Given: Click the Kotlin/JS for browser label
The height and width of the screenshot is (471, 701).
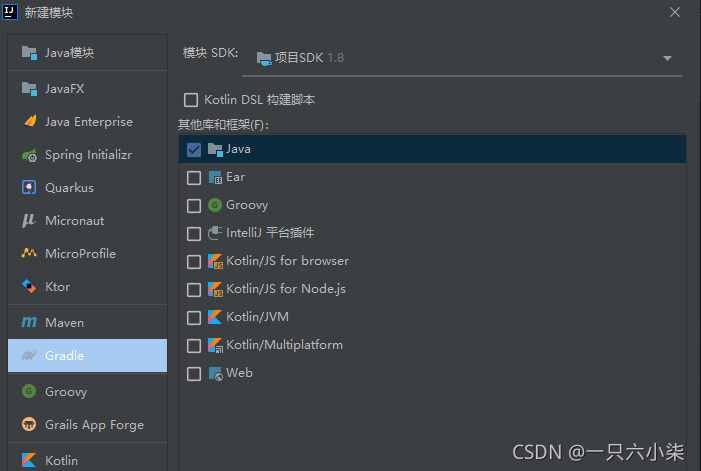Looking at the screenshot, I should [287, 261].
